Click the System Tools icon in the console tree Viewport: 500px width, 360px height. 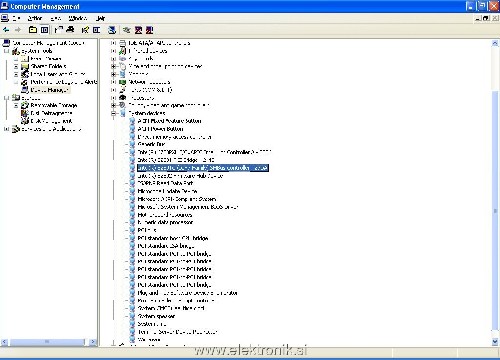pyautogui.click(x=16, y=51)
